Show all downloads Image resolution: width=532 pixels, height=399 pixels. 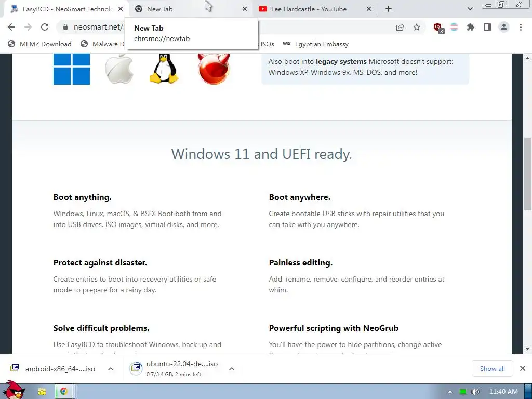(493, 368)
